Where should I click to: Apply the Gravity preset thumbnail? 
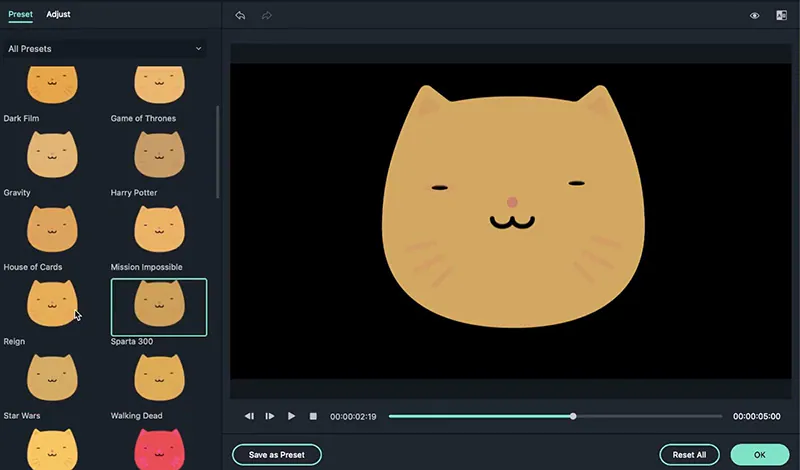[52, 155]
